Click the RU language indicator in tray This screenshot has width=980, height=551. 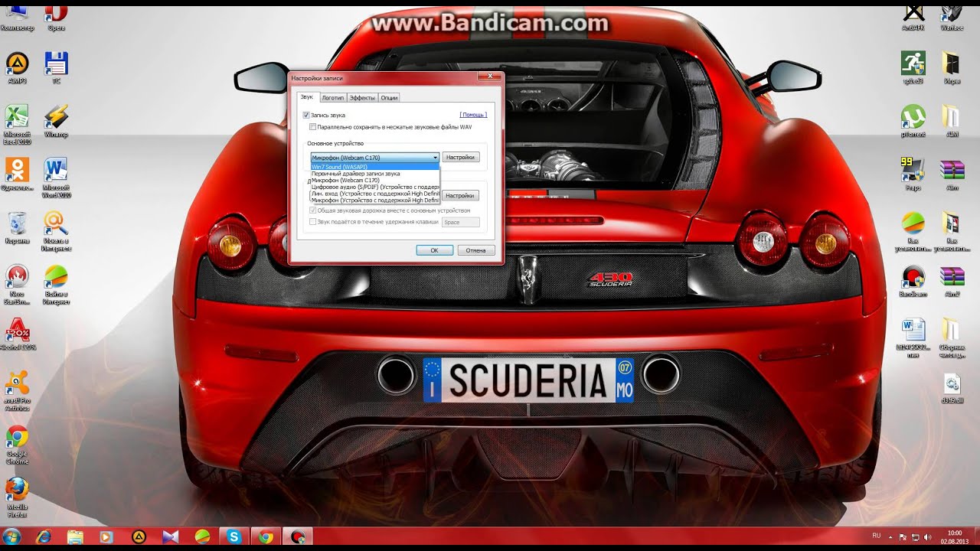click(x=877, y=535)
